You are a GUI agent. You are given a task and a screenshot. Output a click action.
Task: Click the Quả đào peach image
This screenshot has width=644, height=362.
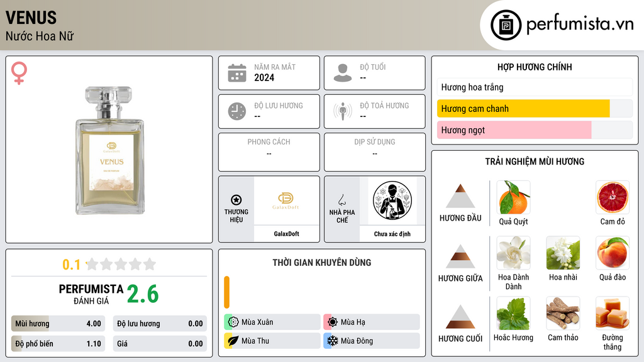point(613,253)
